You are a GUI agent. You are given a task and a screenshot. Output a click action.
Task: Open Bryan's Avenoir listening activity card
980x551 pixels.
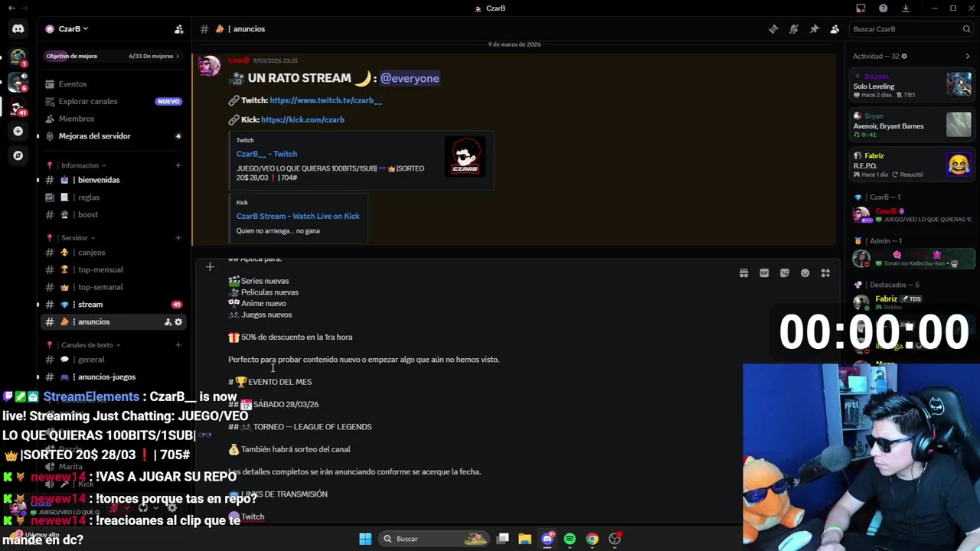pyautogui.click(x=913, y=125)
